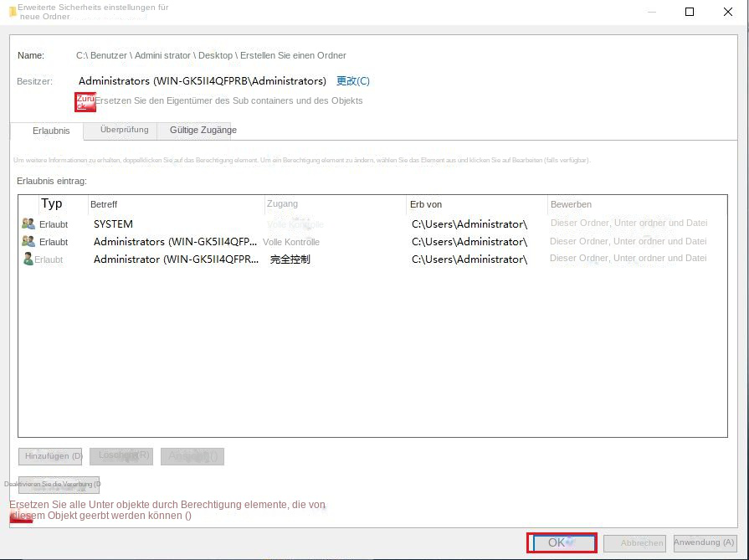Sort entries by the Betreff column header
The image size is (749, 560).
(x=176, y=204)
